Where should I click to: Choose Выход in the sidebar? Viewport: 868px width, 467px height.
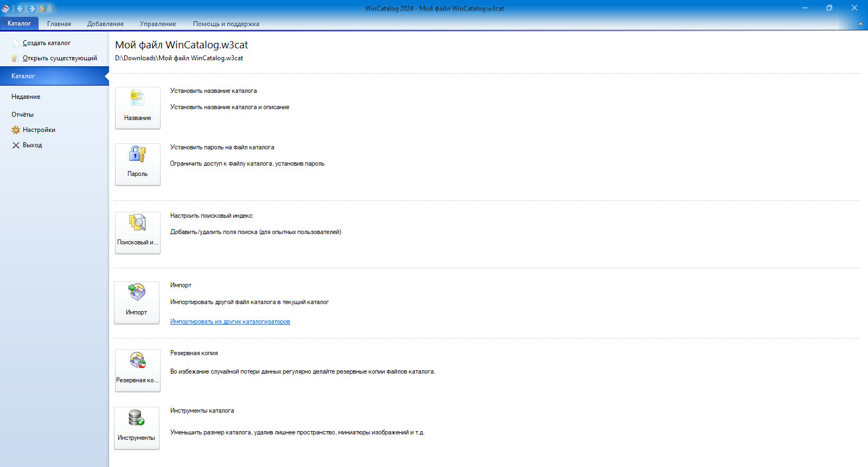[33, 145]
